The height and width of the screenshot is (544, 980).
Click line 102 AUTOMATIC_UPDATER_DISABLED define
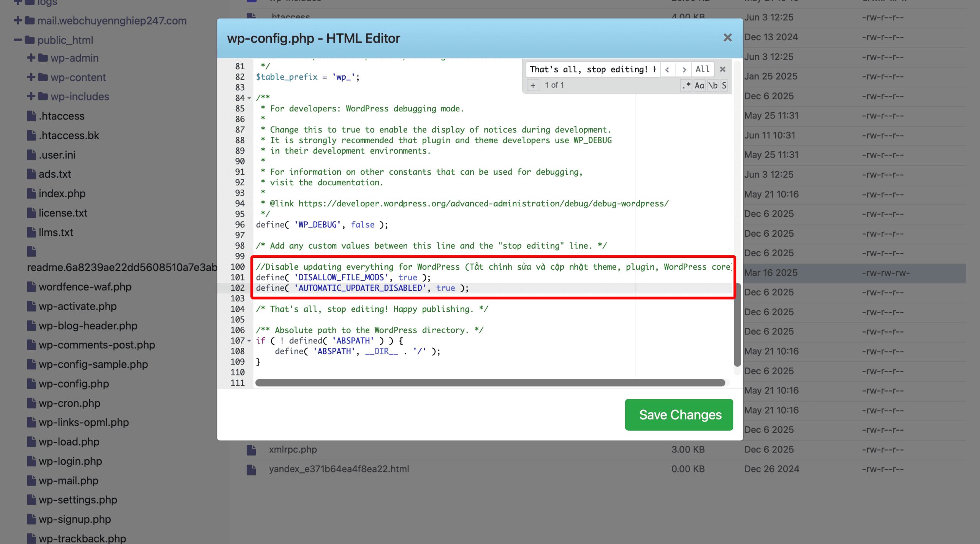(362, 288)
